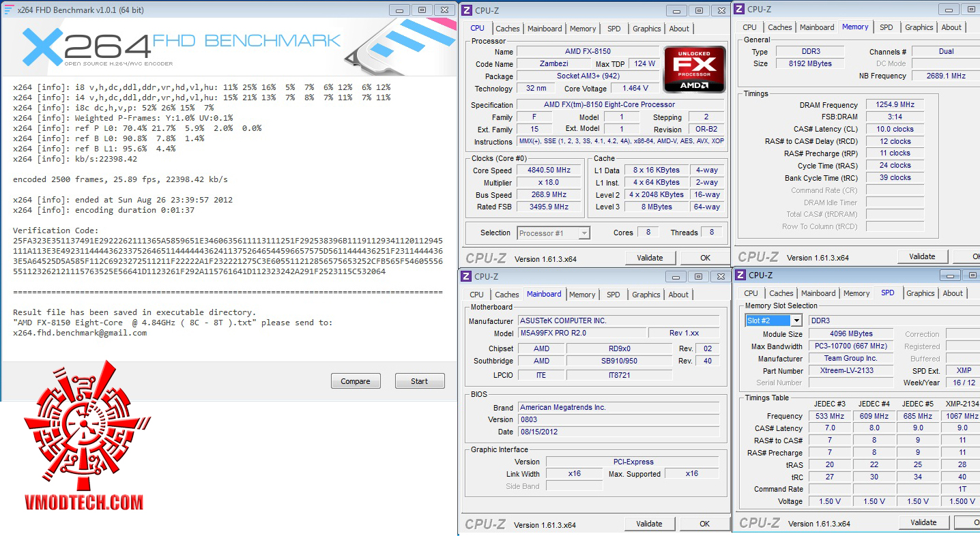Select the active CPU tab in CPU-Z CPU window

coord(478,28)
